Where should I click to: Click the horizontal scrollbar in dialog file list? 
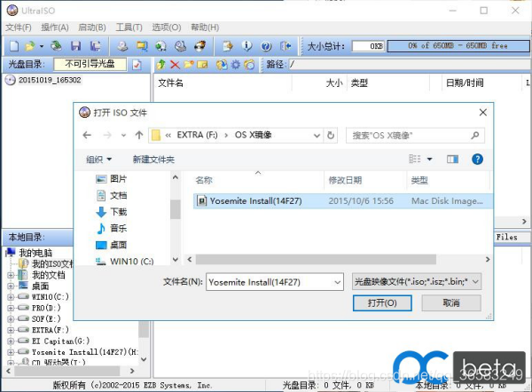[316, 260]
